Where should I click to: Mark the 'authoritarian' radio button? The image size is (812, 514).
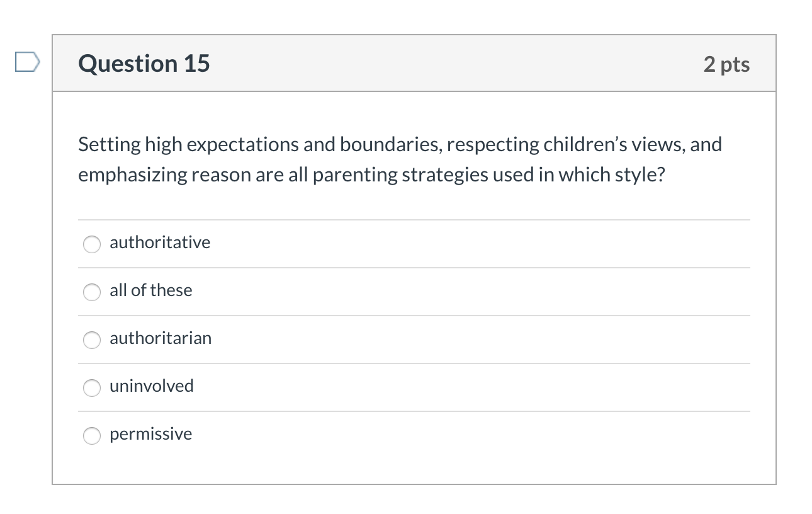coord(92,340)
